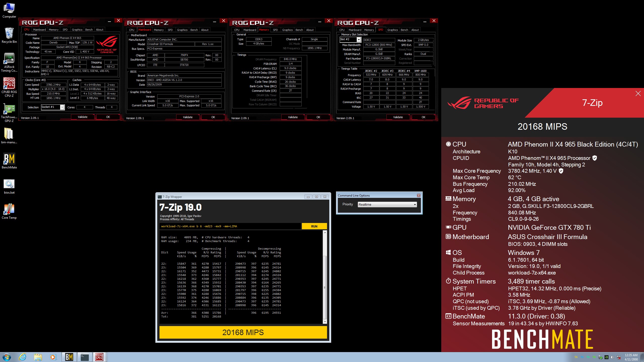
Task: Click the DRAM Frequency value 840.0 MHz
Action: (290, 59)
